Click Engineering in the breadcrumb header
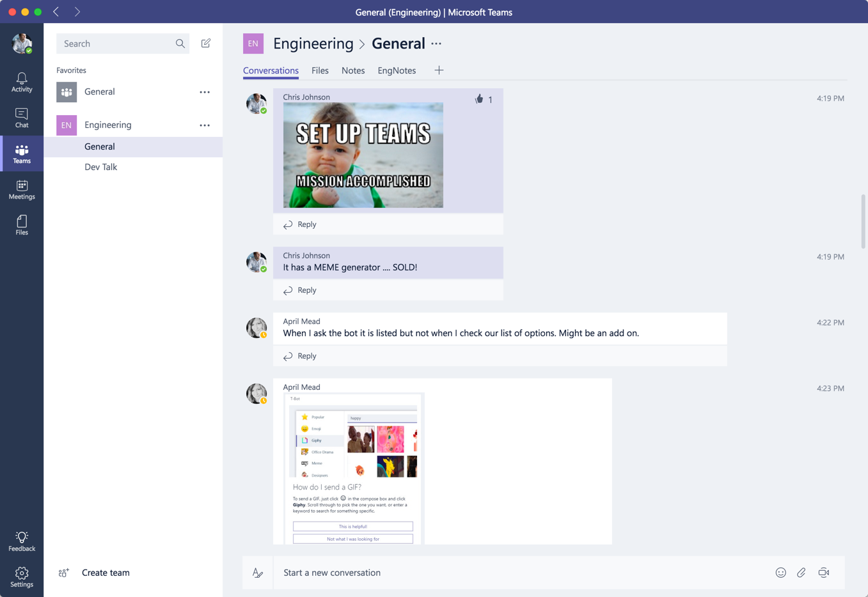Viewport: 868px width, 597px height. point(313,43)
